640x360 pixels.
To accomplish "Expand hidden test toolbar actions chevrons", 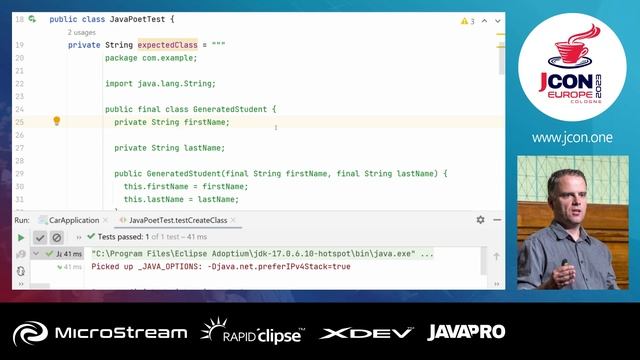I will (79, 237).
